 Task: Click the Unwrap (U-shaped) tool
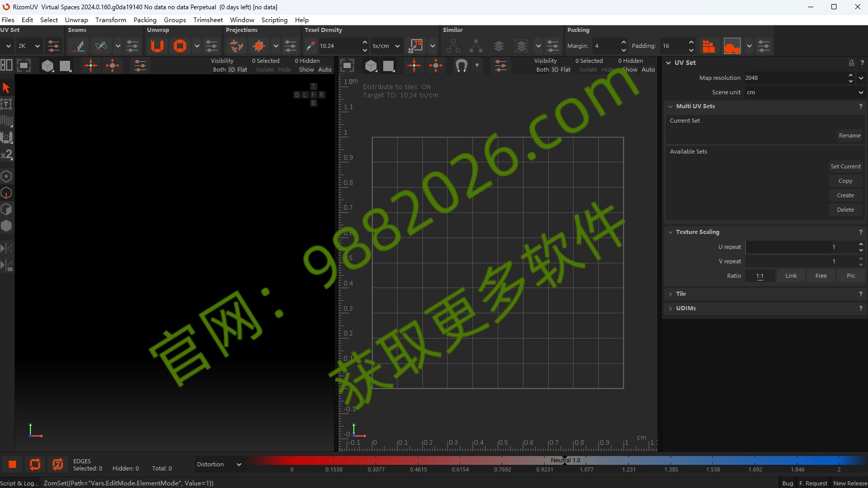click(x=157, y=46)
